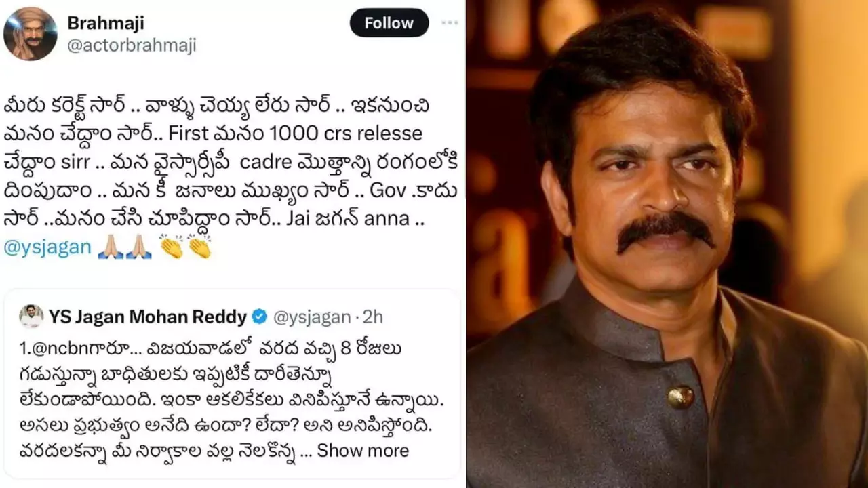Open the quoted tweet's @ysjagan handle
868x488 pixels.
[312, 317]
